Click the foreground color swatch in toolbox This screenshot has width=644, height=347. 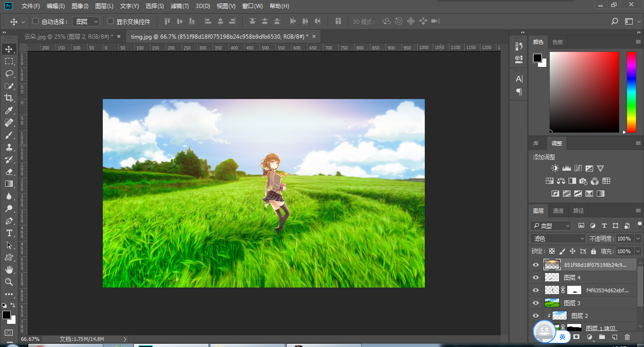click(x=6, y=315)
